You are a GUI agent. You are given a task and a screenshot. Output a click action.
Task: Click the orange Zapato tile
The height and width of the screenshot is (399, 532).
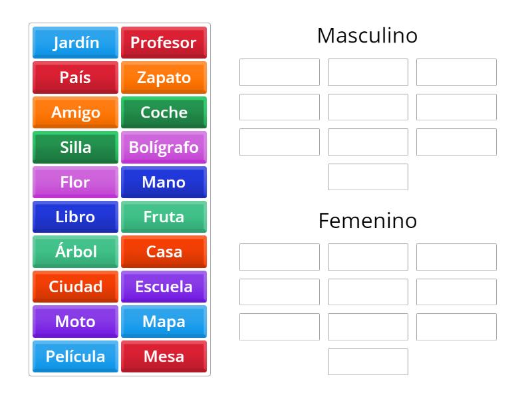(164, 77)
